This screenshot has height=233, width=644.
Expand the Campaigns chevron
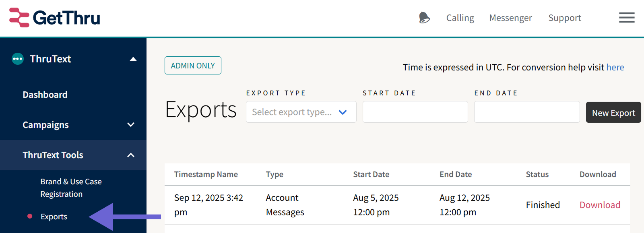click(131, 125)
